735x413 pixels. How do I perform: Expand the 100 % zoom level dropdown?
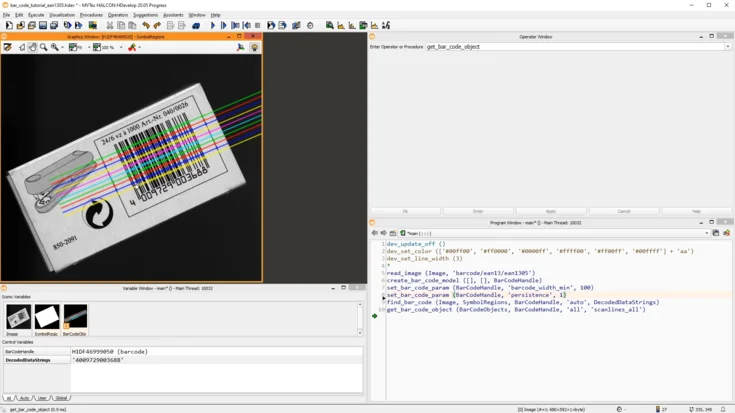[x=121, y=47]
